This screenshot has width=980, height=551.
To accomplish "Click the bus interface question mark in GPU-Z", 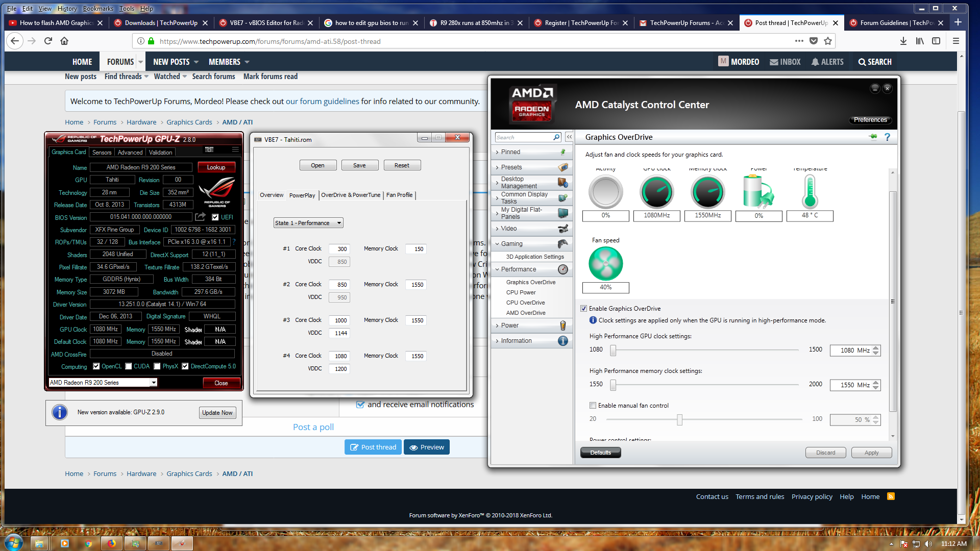I will coord(234,242).
